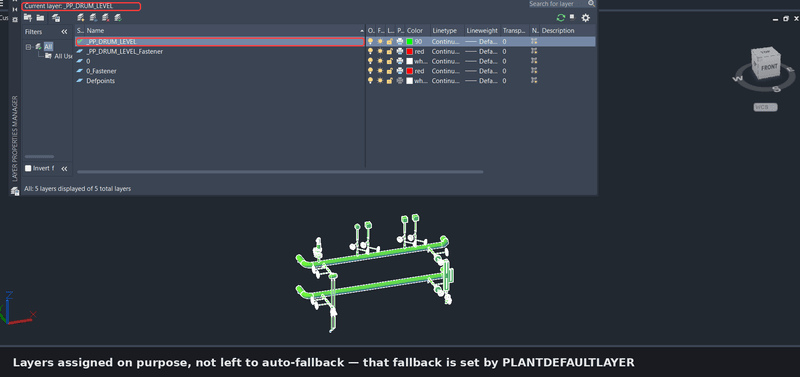Image resolution: width=800 pixels, height=377 pixels.
Task: Lock layer 0 padlock
Action: (390, 61)
